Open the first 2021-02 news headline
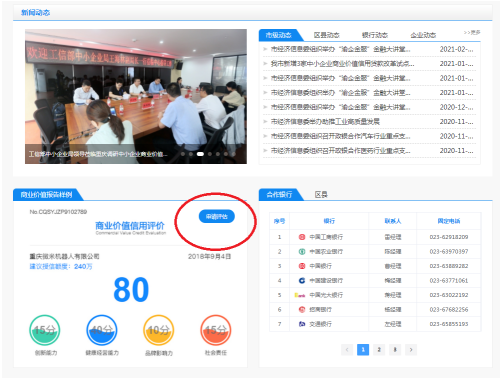This screenshot has width=503, height=380. coord(340,49)
